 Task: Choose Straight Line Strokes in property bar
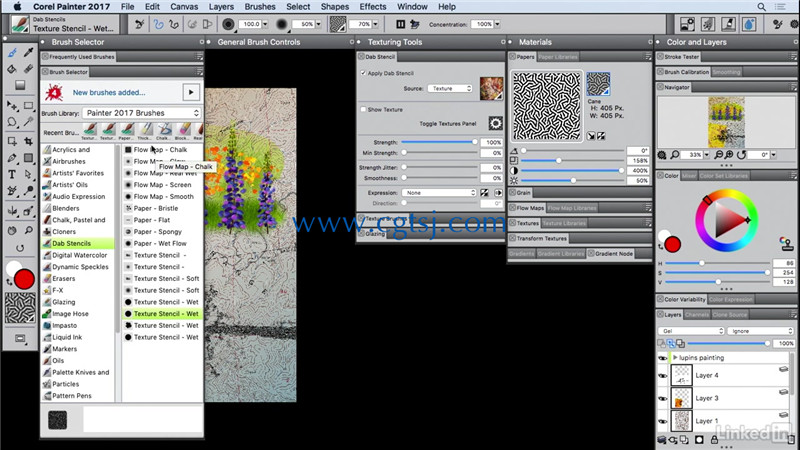[x=173, y=24]
